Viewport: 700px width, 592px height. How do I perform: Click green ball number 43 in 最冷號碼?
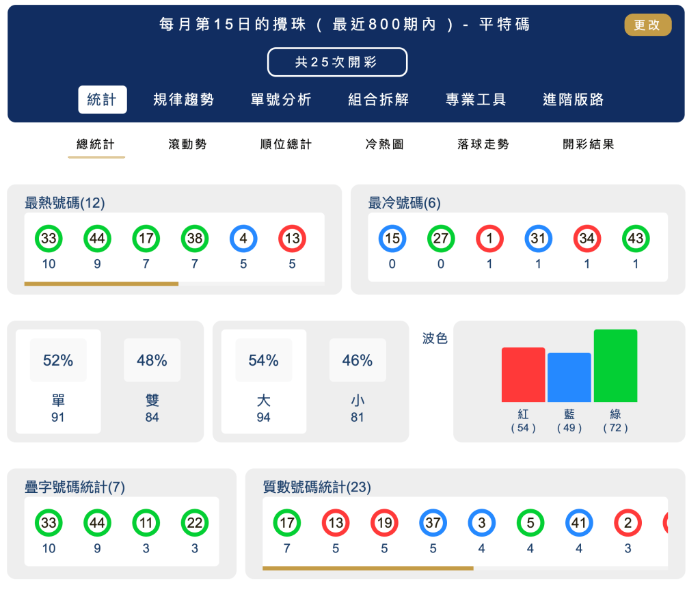click(x=636, y=239)
